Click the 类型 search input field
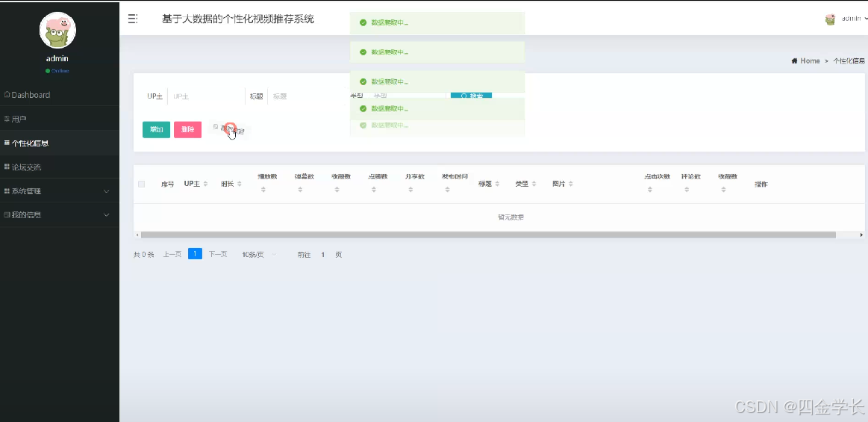Image resolution: width=868 pixels, height=422 pixels. pos(407,96)
